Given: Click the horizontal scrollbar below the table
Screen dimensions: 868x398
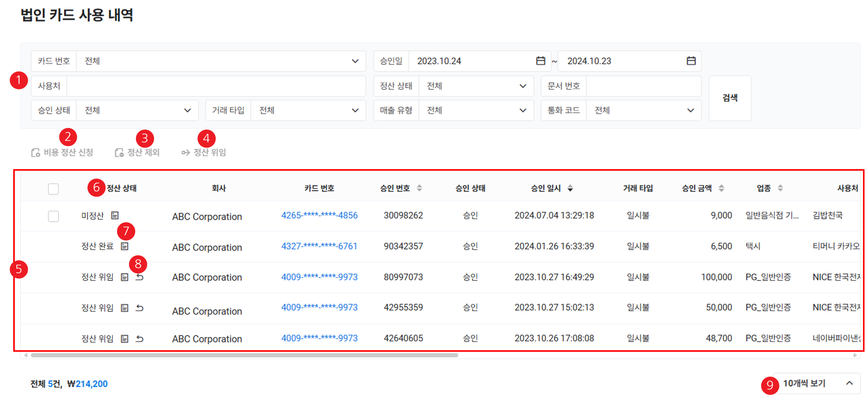Looking at the screenshot, I should click(x=244, y=355).
